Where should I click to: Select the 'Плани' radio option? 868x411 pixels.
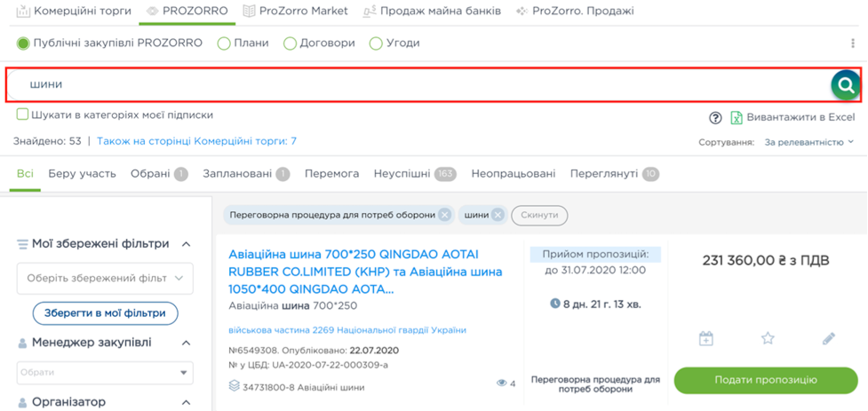click(x=224, y=43)
